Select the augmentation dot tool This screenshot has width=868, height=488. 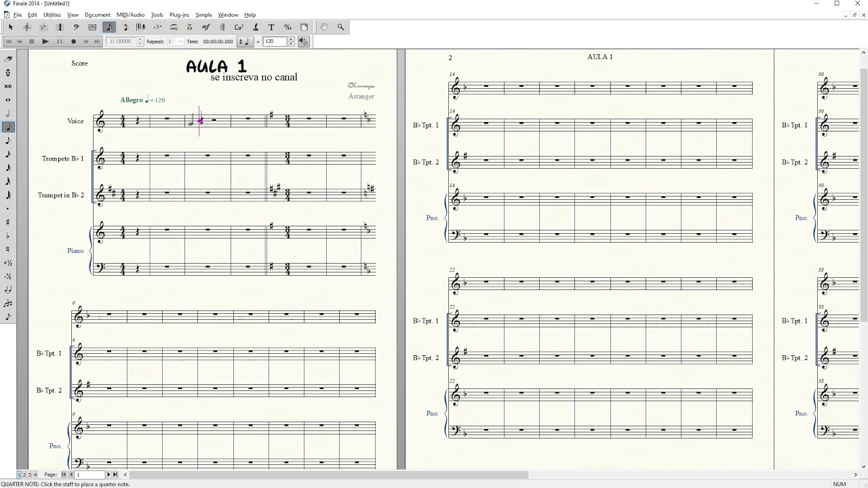click(x=8, y=208)
